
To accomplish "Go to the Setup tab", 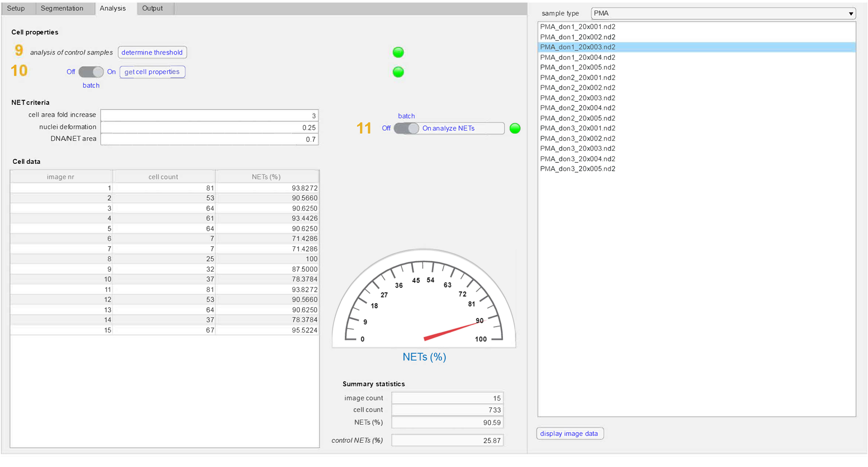I will point(16,9).
